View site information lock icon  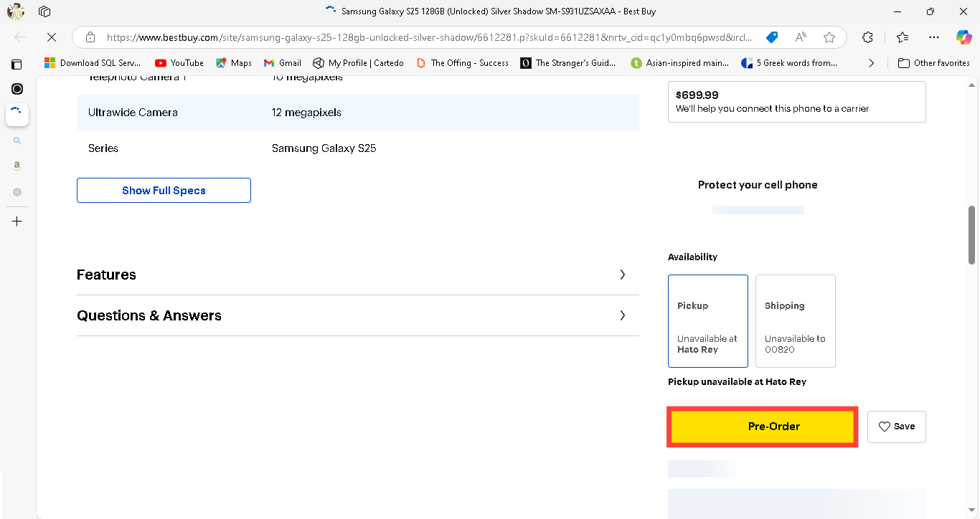pyautogui.click(x=90, y=37)
